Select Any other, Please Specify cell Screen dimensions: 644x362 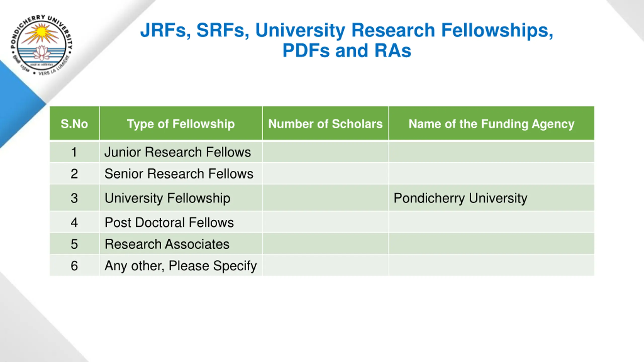[181, 265]
